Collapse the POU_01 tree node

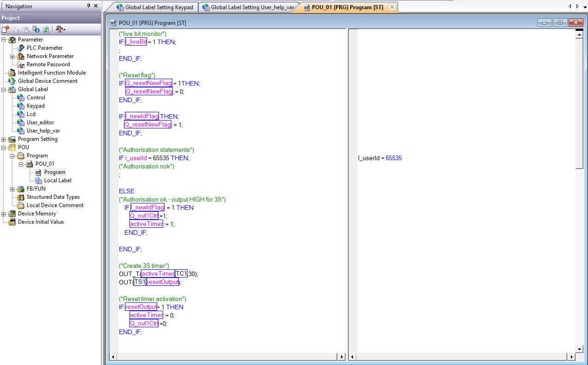21,164
